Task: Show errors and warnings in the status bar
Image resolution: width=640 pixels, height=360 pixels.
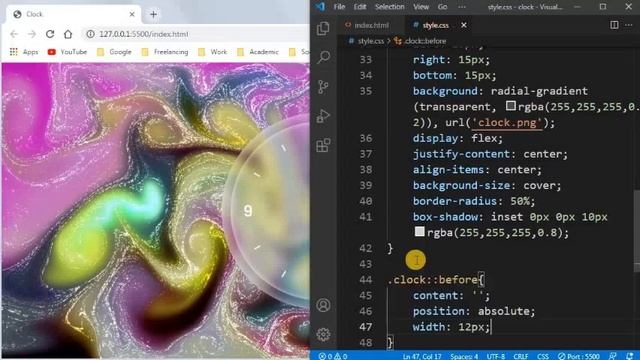Action: (333, 356)
